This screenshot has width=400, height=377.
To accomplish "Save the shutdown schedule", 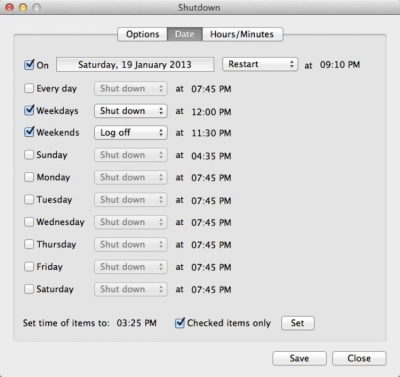I will (299, 358).
